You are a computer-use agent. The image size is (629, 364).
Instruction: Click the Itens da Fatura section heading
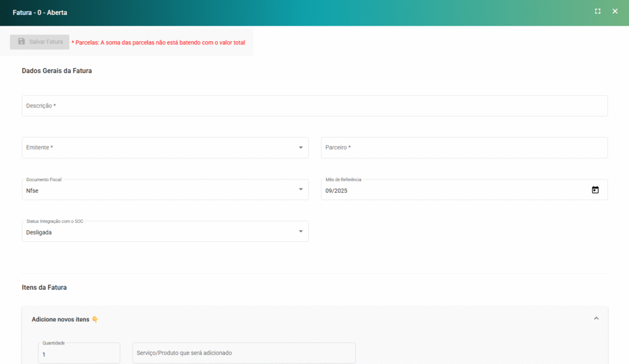pos(44,287)
